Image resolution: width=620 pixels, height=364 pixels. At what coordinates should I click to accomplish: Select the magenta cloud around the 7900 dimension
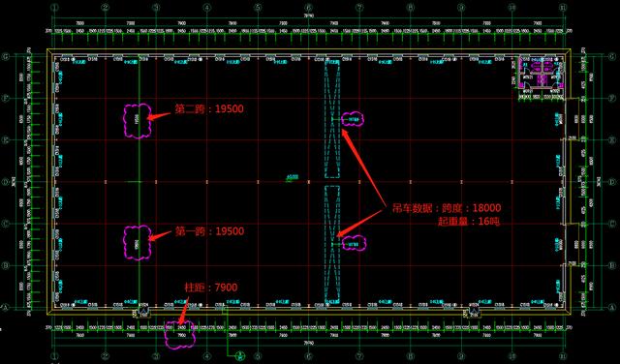pos(180,334)
